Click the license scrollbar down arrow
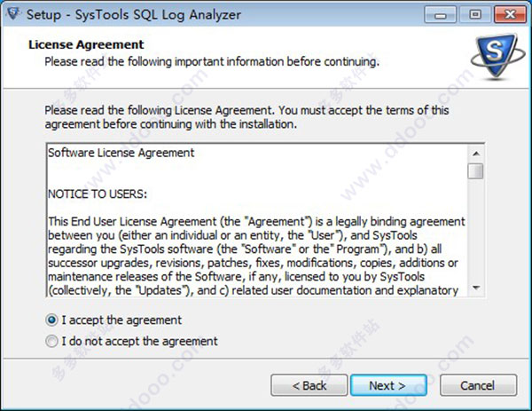532x411 pixels. tap(475, 288)
